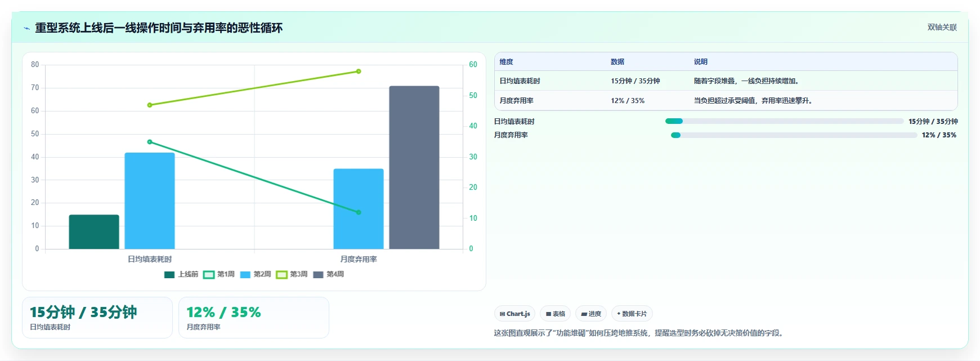Click the 月度弃用率 x-axis label under the chart
The height and width of the screenshot is (361, 980).
359,259
